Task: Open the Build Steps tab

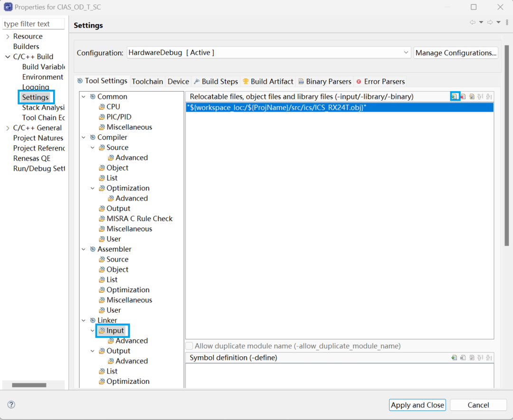Action: 216,81
